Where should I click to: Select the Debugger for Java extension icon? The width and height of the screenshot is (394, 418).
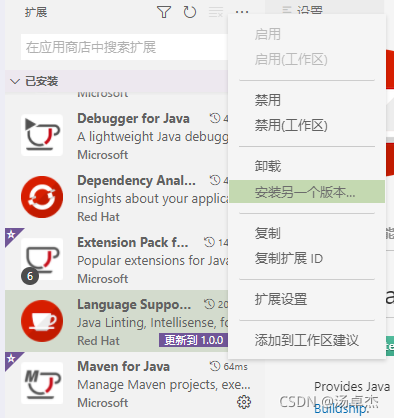42,135
